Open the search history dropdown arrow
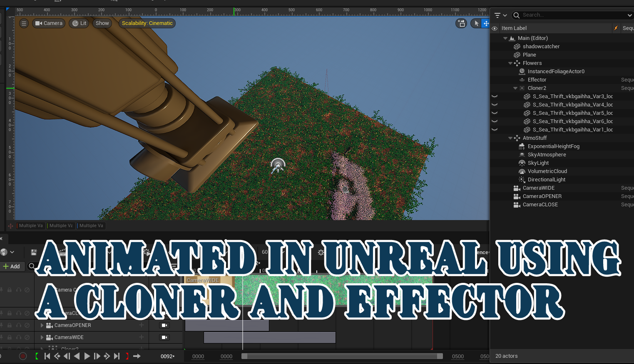This screenshot has width=634, height=364. click(x=629, y=15)
